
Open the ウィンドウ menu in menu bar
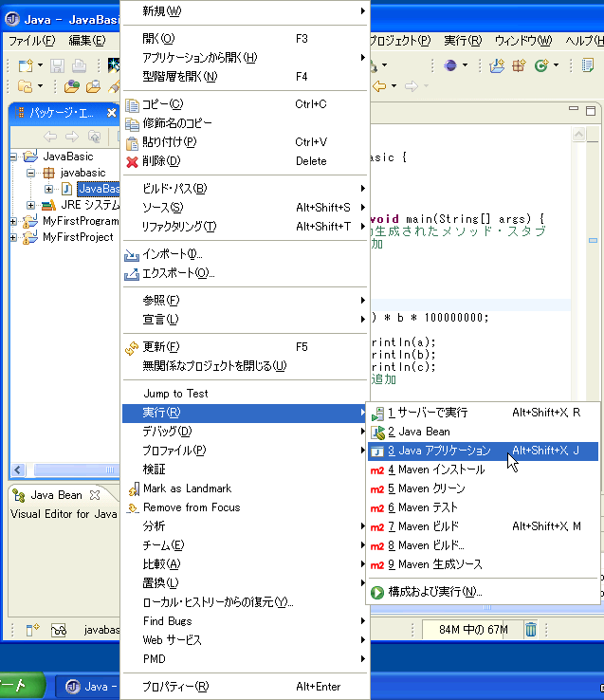click(522, 41)
